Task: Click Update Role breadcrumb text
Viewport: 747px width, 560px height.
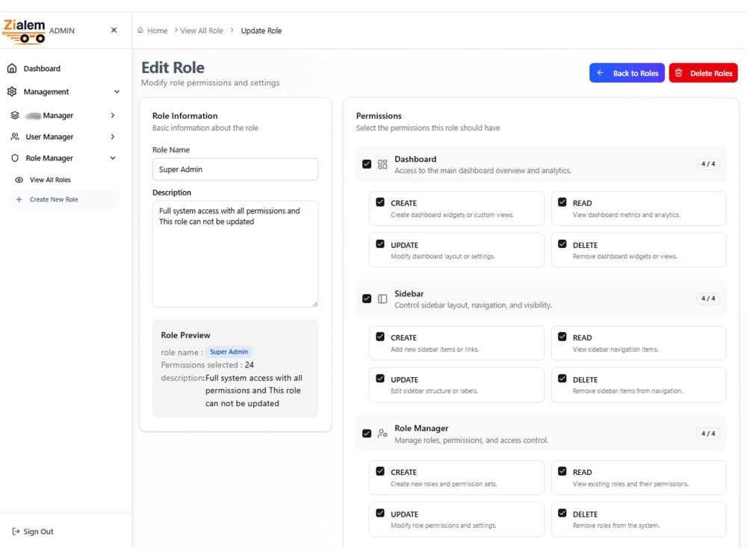Action: pyautogui.click(x=261, y=31)
